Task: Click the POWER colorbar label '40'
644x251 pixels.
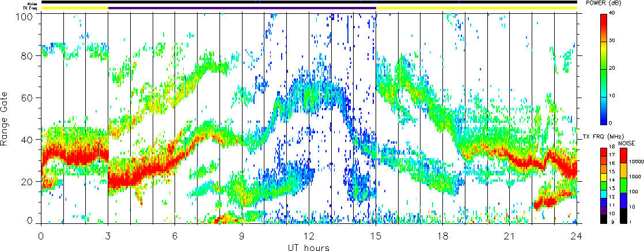Action: (612, 13)
